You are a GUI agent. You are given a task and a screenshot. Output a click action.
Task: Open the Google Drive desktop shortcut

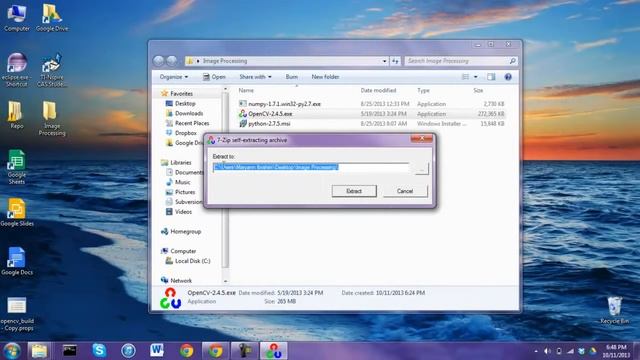pyautogui.click(x=52, y=18)
